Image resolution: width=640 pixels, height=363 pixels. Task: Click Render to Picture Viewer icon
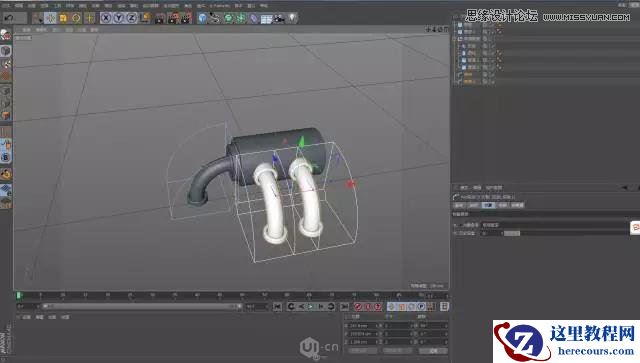pos(173,18)
